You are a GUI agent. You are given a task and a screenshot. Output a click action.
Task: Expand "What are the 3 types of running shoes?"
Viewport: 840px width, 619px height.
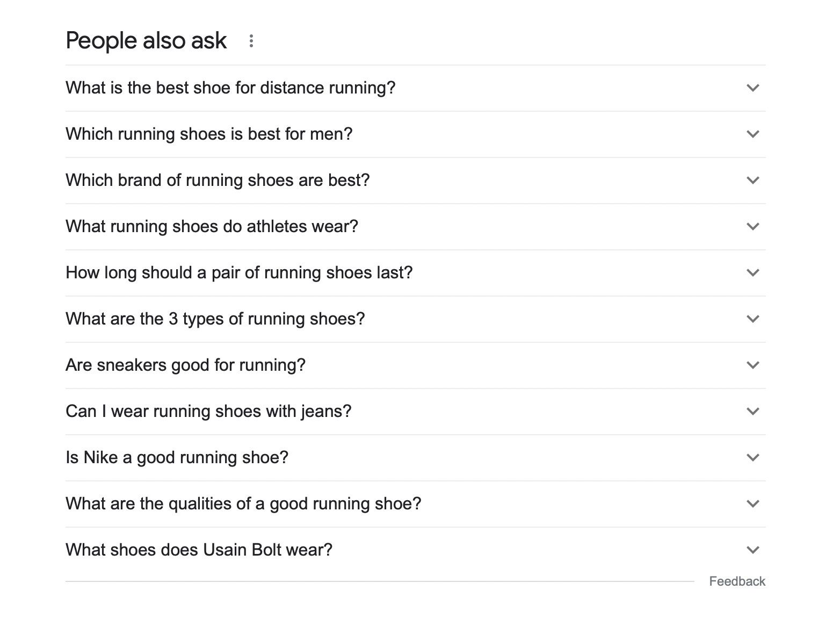754,319
